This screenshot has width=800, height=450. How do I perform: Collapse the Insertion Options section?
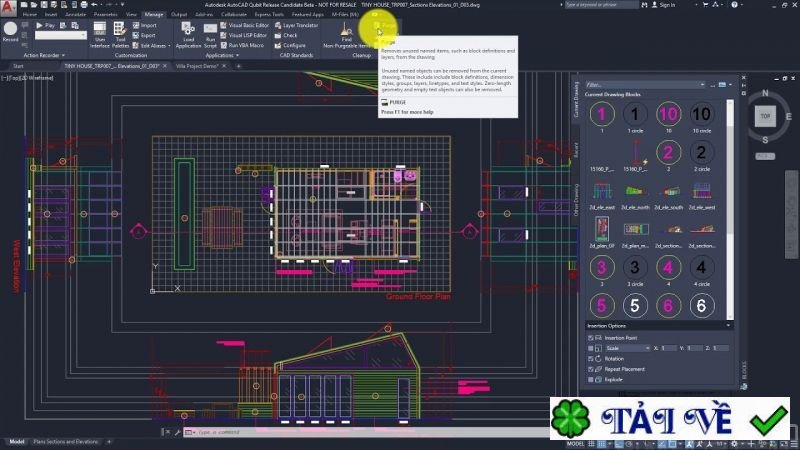[728, 326]
